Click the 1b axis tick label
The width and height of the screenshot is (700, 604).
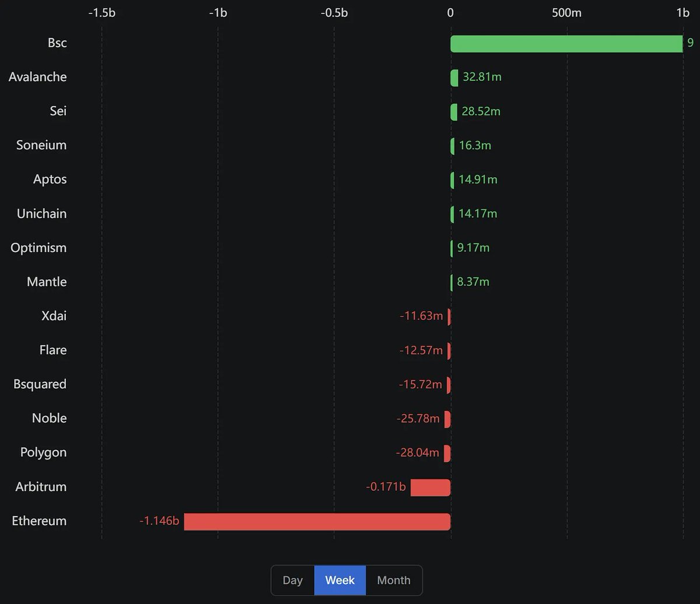(682, 12)
